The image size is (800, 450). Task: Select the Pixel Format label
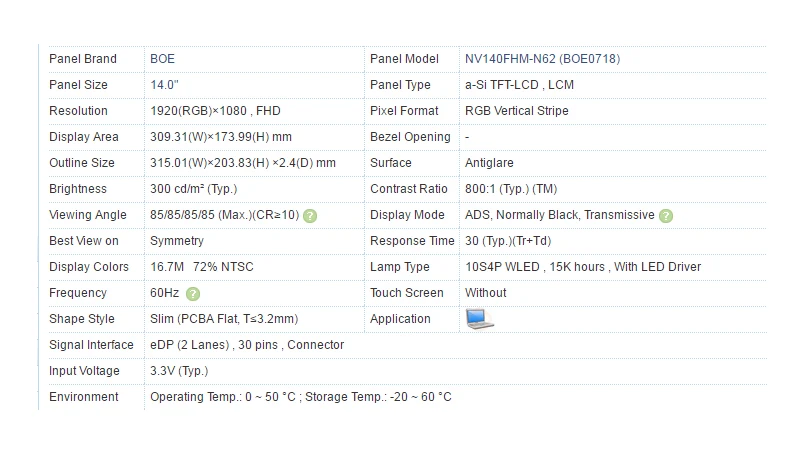404,111
